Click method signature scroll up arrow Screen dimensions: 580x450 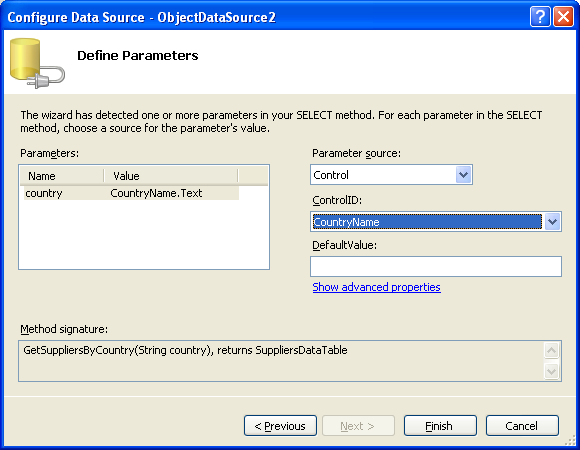pyautogui.click(x=551, y=350)
